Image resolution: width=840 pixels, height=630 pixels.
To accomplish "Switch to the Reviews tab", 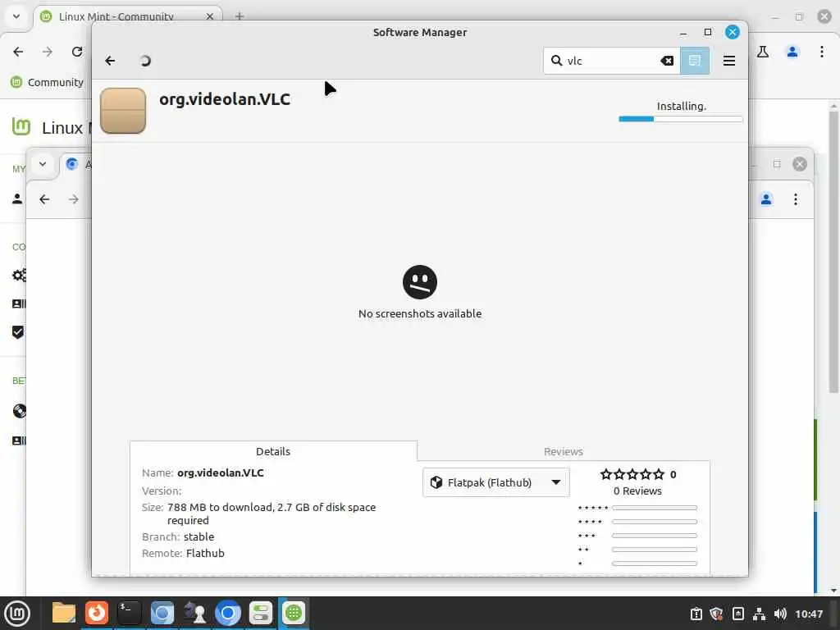I will pyautogui.click(x=563, y=451).
